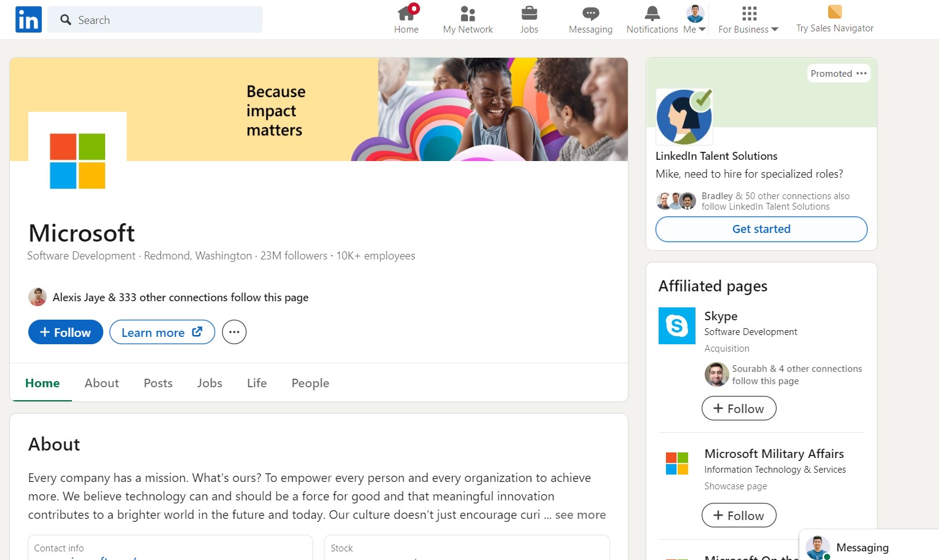Click Get started in promoted ad
Screen dimensions: 939x560
[x=761, y=229]
